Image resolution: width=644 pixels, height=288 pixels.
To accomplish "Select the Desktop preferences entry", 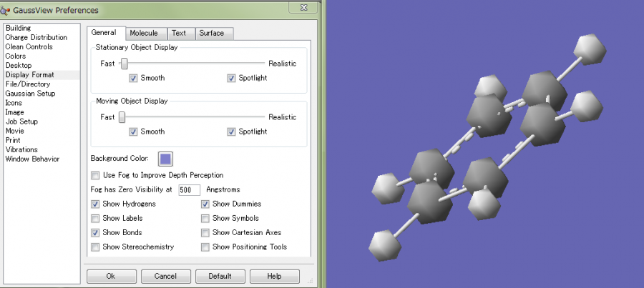I will [19, 66].
